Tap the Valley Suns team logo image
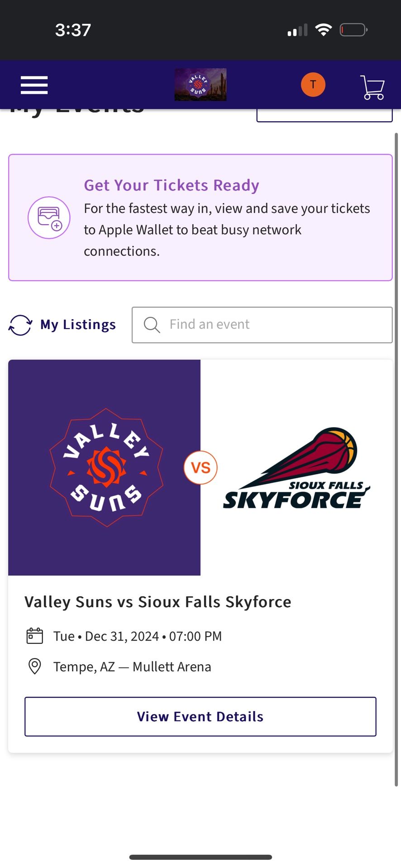 [x=106, y=467]
